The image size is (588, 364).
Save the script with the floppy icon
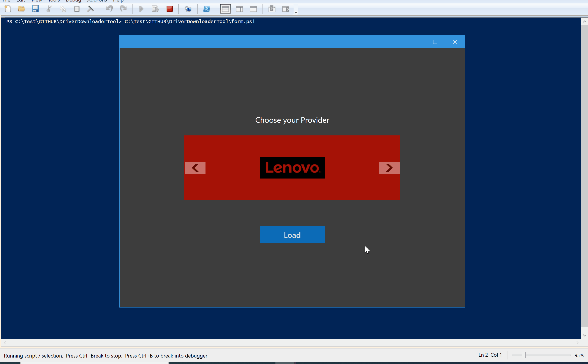(35, 9)
